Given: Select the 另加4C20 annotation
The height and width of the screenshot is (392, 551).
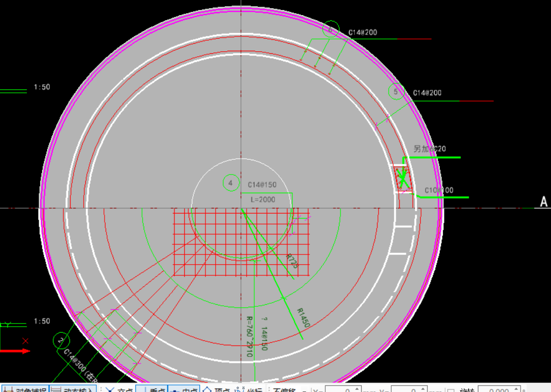Looking at the screenshot, I should [x=429, y=149].
